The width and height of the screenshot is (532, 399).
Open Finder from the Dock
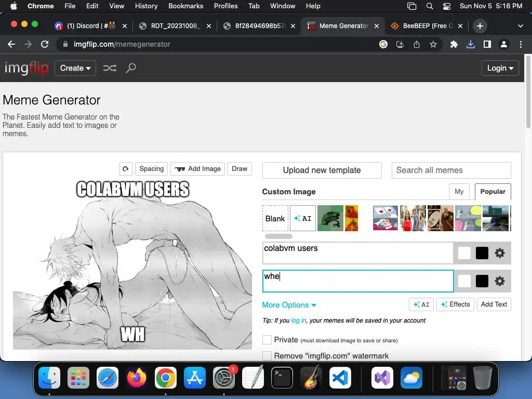pos(49,378)
